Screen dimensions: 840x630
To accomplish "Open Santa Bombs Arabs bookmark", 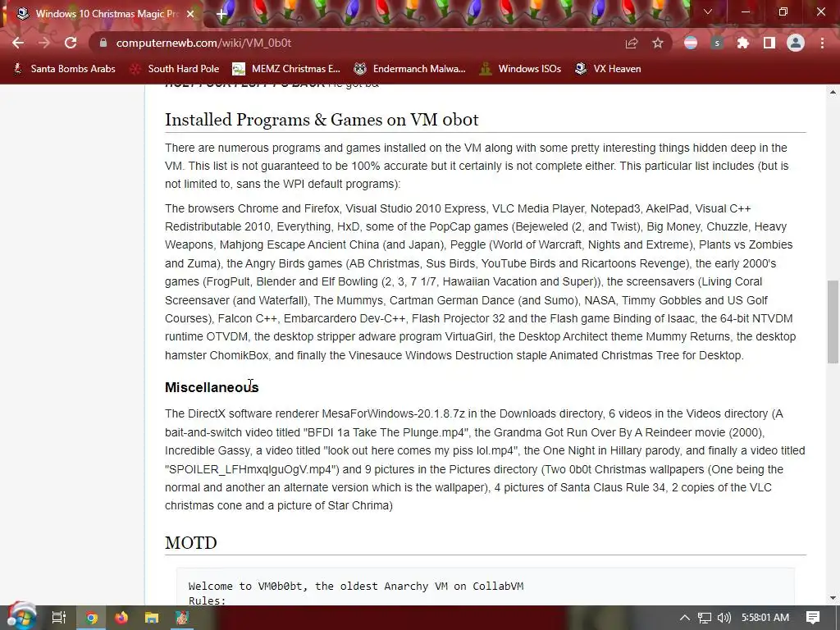I will pos(64,69).
